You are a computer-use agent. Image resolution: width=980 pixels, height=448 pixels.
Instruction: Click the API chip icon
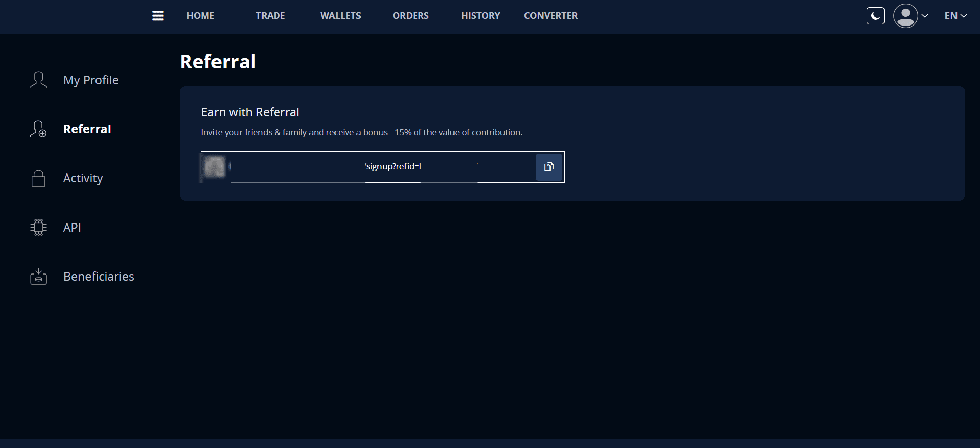(38, 227)
